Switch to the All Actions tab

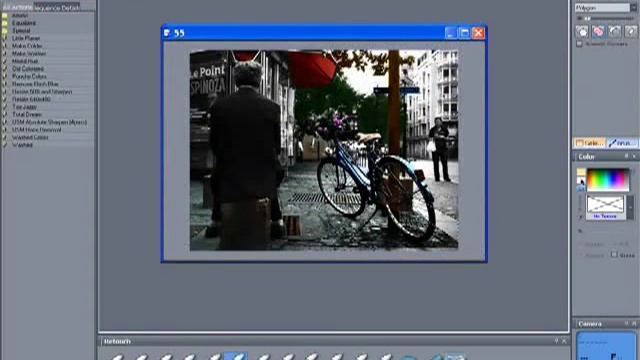tap(17, 7)
